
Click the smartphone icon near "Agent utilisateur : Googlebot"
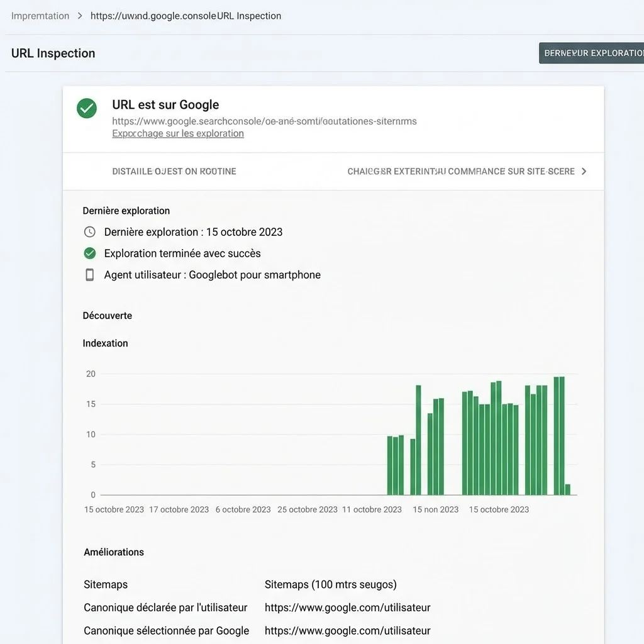point(89,274)
